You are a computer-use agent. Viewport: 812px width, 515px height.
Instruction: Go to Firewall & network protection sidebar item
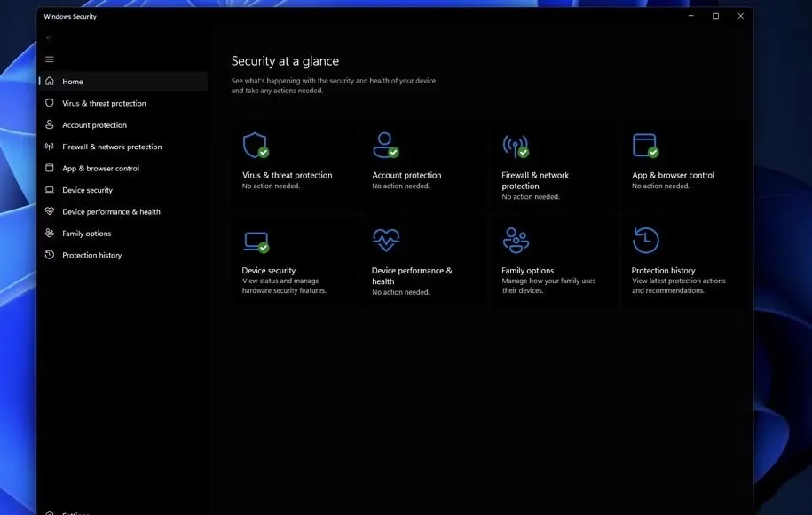[112, 147]
